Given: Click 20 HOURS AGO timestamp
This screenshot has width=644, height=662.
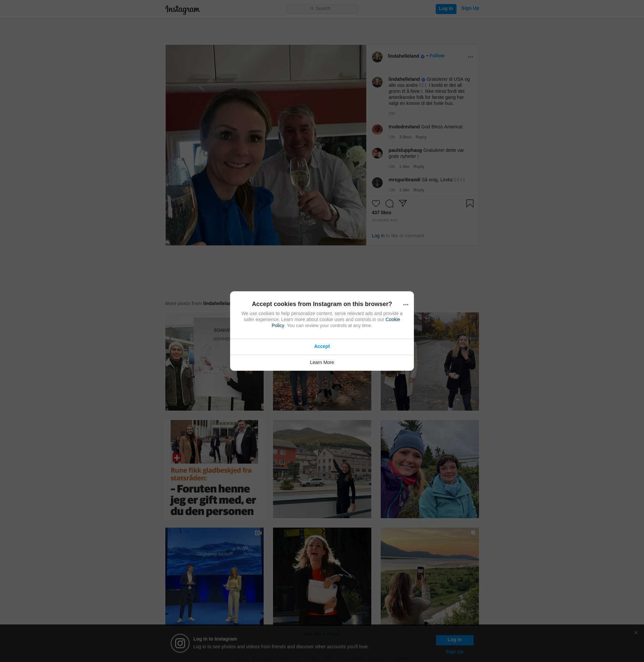Looking at the screenshot, I should coord(385,221).
